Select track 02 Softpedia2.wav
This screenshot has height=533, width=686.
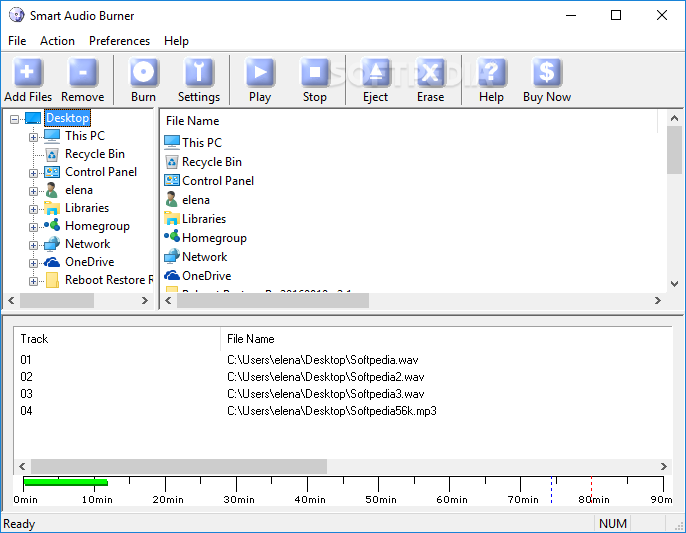pos(343,377)
